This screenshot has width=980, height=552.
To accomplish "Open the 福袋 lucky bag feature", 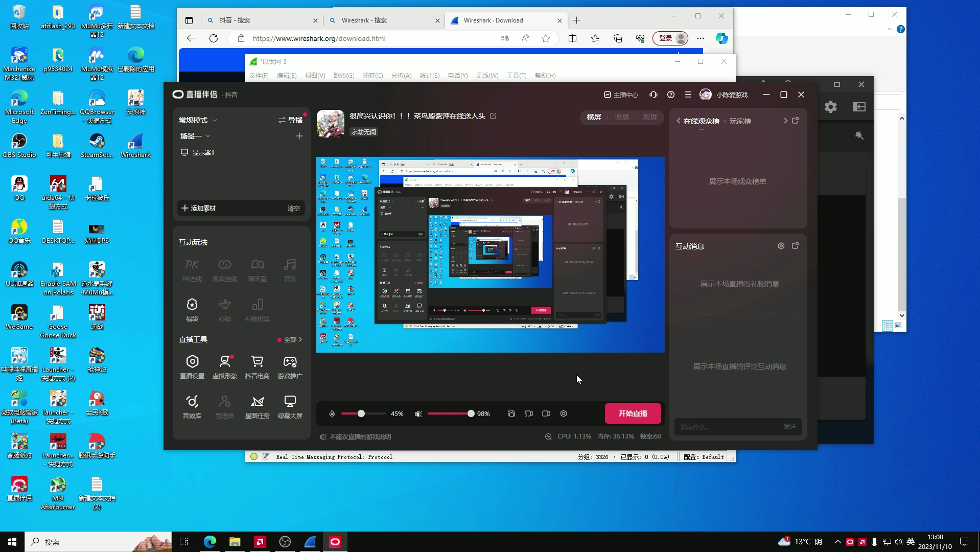I will (x=192, y=309).
